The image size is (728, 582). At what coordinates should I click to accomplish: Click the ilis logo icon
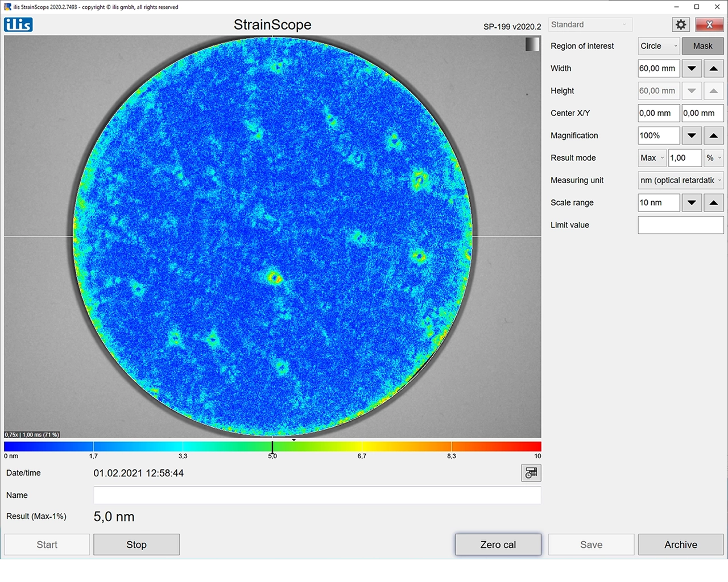coord(18,24)
